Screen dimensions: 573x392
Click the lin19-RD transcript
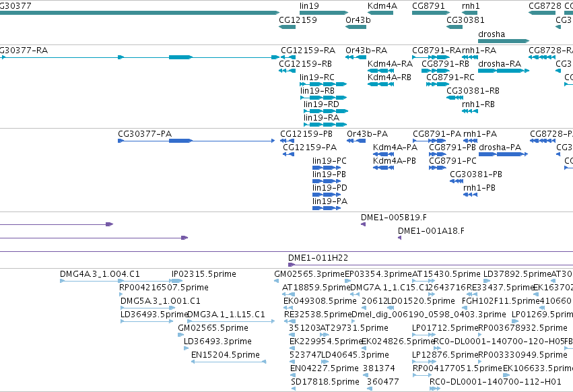point(326,111)
